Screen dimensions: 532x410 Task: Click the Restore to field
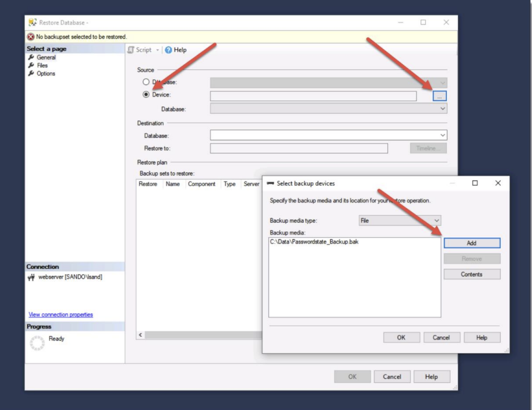pyautogui.click(x=299, y=148)
